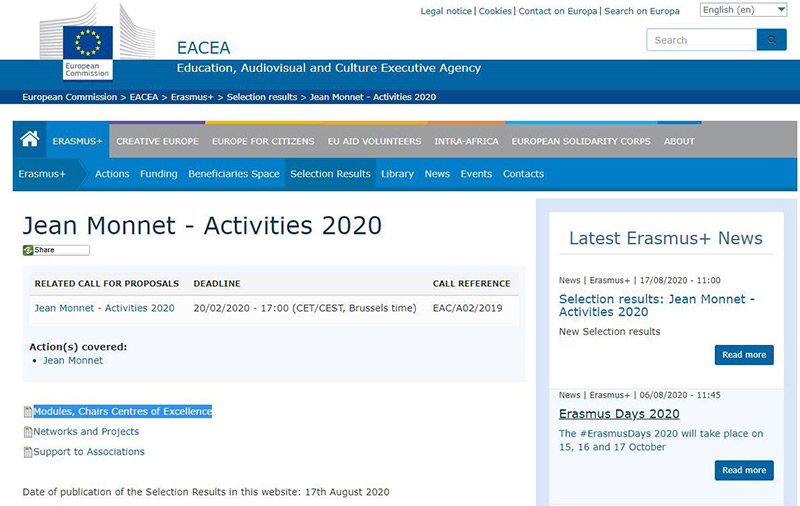Click Read more under Selection results news
800x506 pixels.
[x=744, y=355]
